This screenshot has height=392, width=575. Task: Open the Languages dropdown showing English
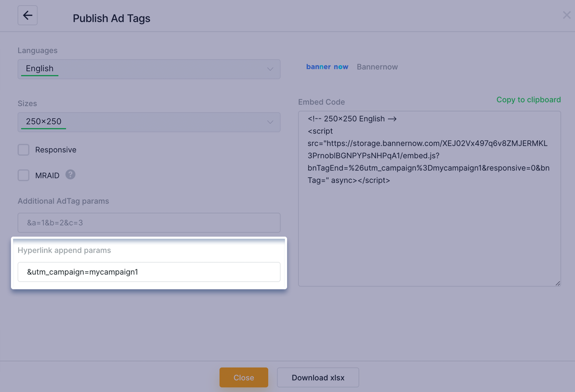coord(149,69)
